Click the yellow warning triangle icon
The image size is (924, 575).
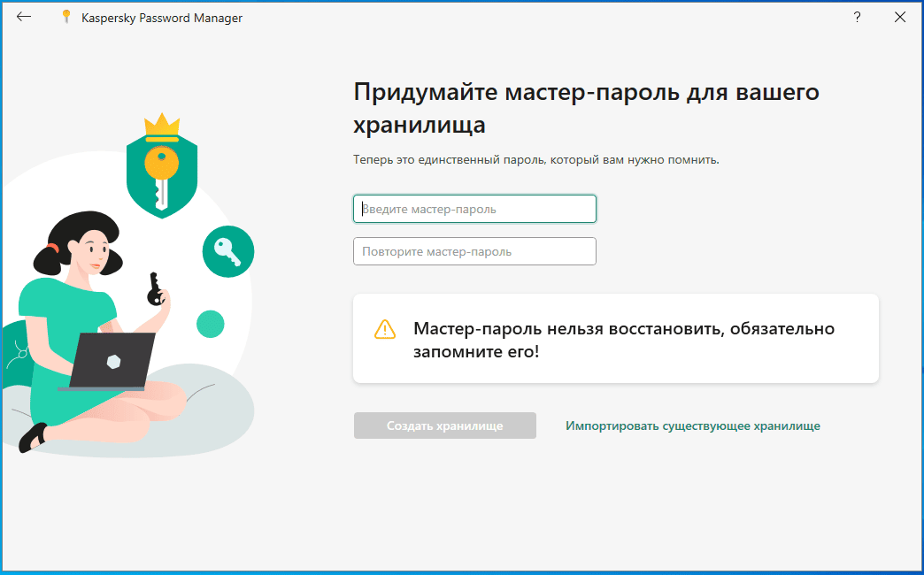click(x=385, y=329)
